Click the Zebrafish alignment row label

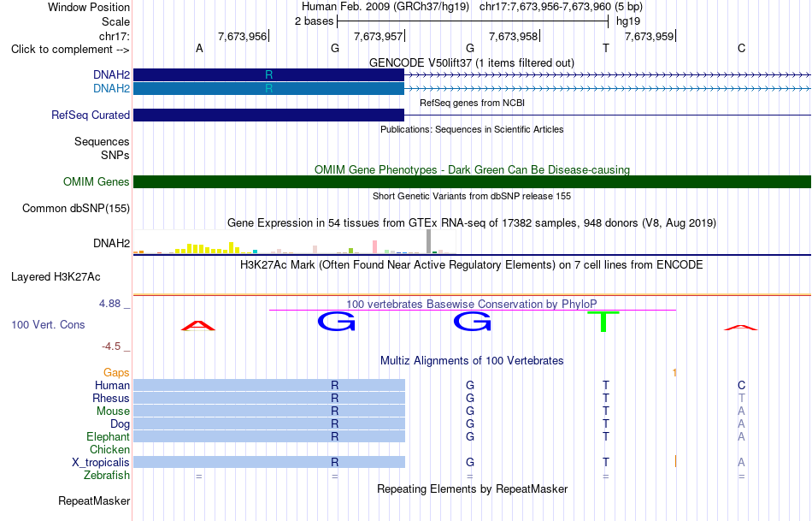[x=107, y=476]
